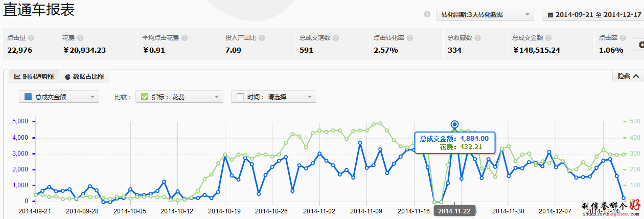Switch to 时间趋势图 tab
This screenshot has width=644, height=219.
pyautogui.click(x=34, y=77)
